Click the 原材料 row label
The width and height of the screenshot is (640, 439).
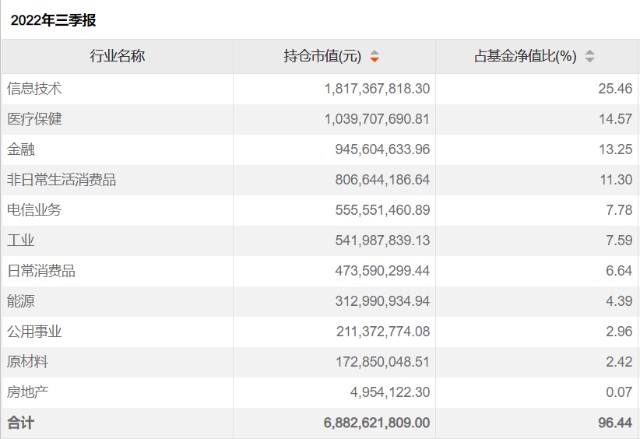pyautogui.click(x=28, y=361)
